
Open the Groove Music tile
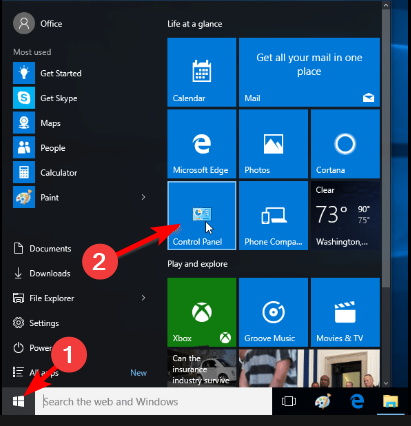pos(273,312)
